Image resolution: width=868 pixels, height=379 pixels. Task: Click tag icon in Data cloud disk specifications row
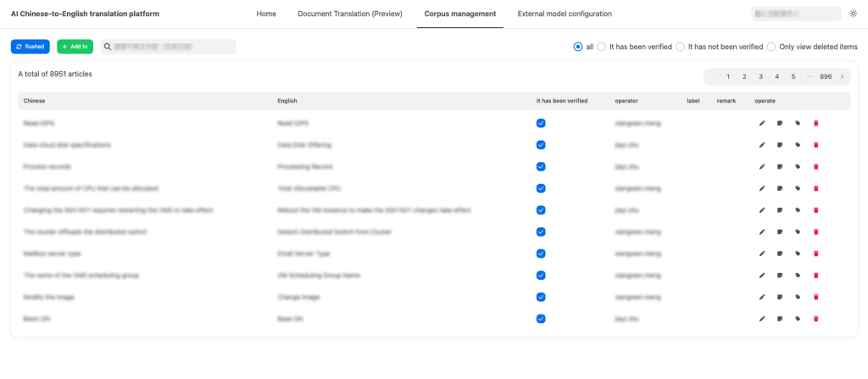tap(798, 145)
